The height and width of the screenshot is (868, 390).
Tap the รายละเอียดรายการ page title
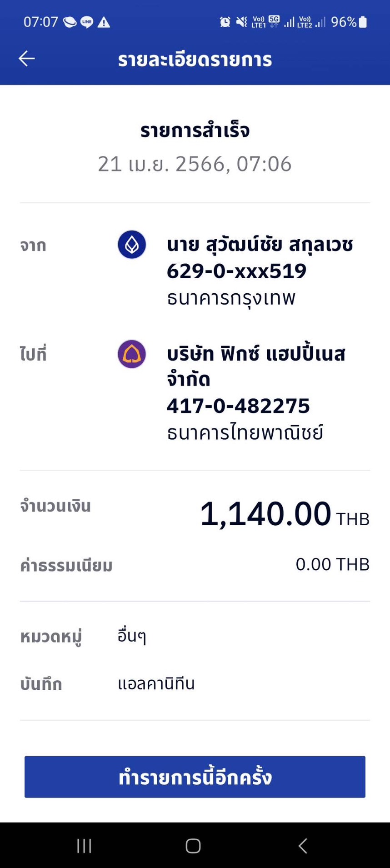point(195,60)
